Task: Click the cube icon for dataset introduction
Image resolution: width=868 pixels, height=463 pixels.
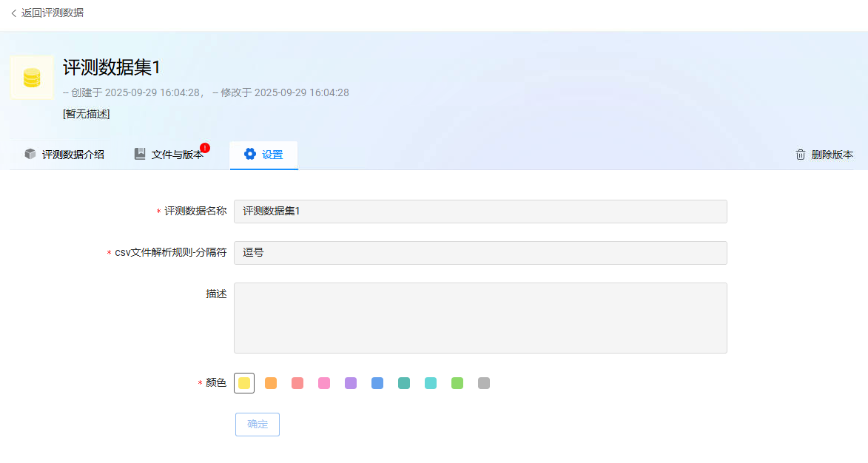Action: 30,154
